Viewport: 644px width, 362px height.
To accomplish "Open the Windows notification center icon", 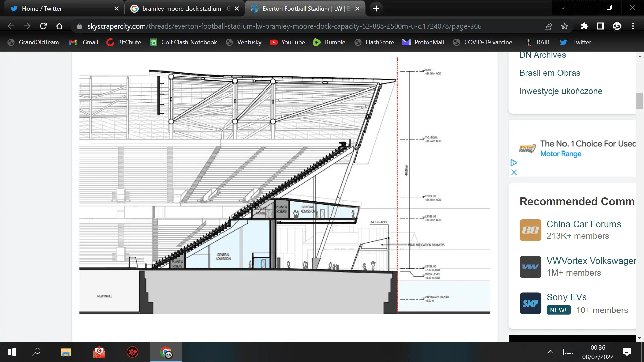I will click(627, 352).
